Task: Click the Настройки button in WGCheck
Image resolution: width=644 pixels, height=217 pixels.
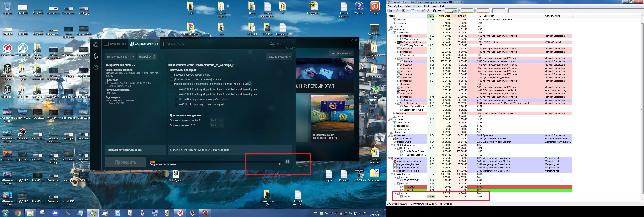Action: [x=147, y=57]
